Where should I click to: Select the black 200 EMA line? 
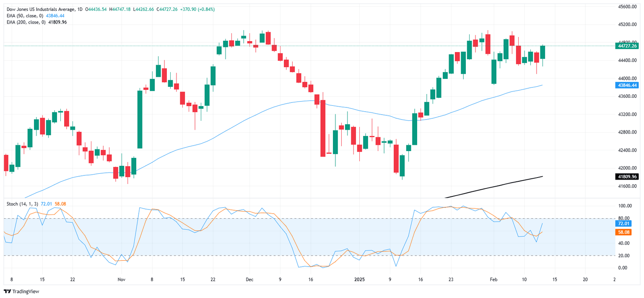coord(495,187)
